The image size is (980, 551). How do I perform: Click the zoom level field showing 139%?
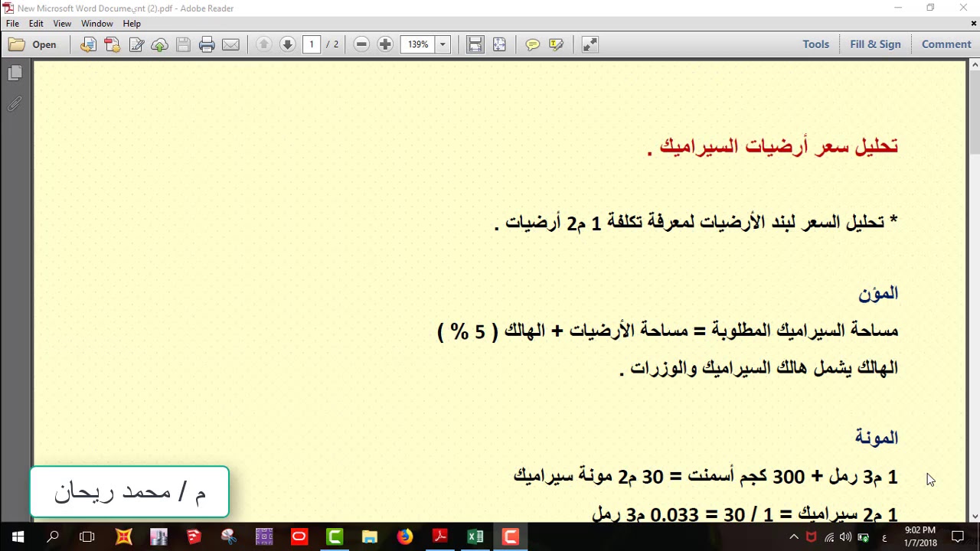coord(418,44)
